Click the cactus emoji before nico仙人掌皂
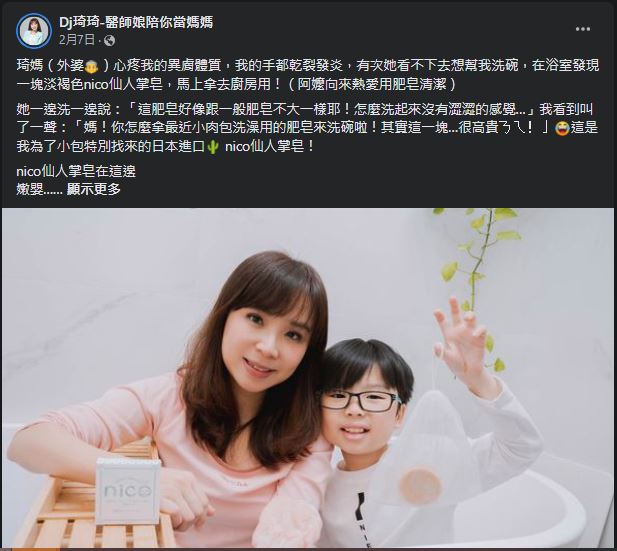Viewport: 617px width, 551px height. [x=213, y=147]
